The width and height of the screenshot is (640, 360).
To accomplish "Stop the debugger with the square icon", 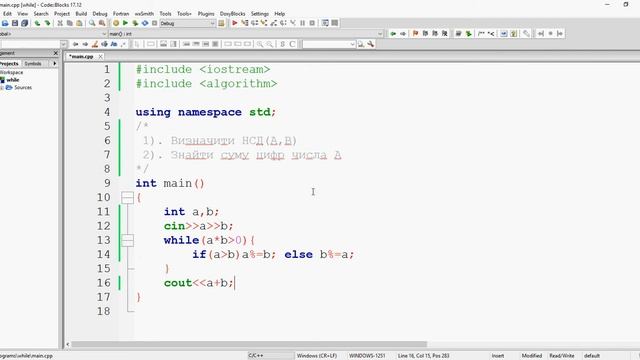I will (312, 23).
